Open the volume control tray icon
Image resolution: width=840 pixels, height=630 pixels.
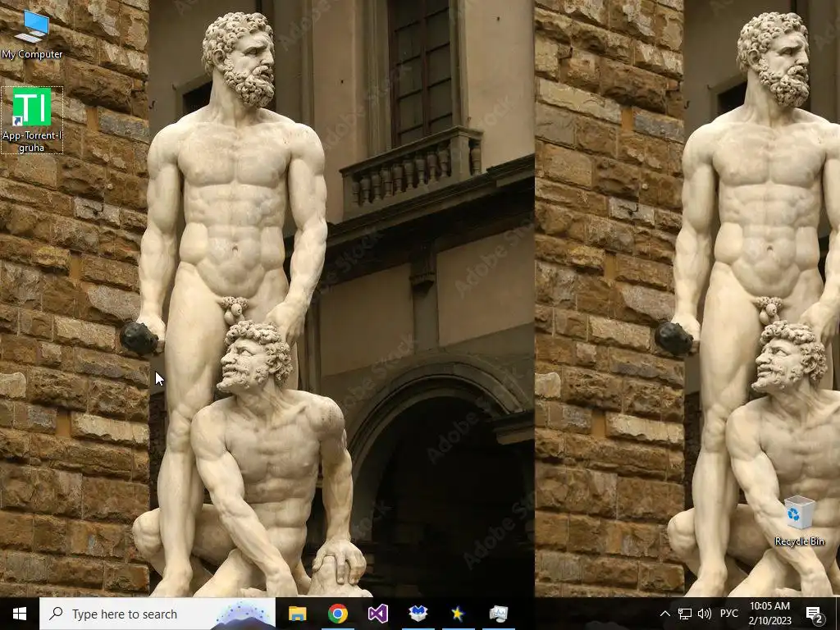coord(705,614)
